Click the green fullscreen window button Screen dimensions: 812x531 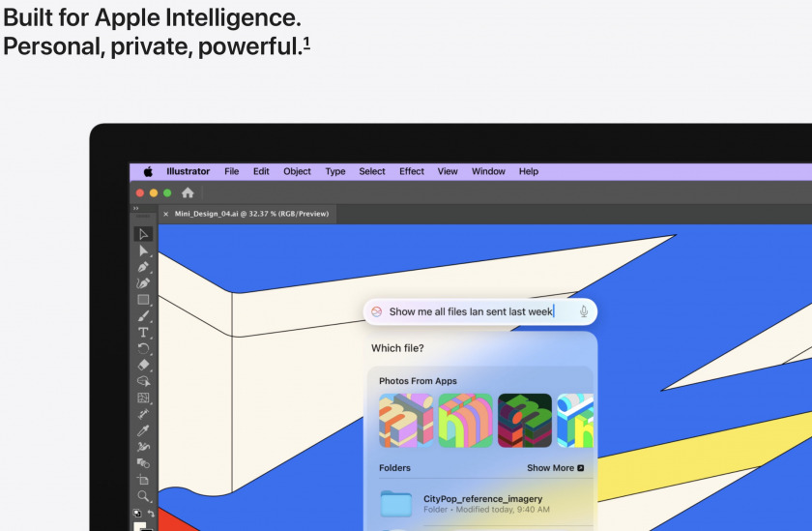tap(167, 193)
